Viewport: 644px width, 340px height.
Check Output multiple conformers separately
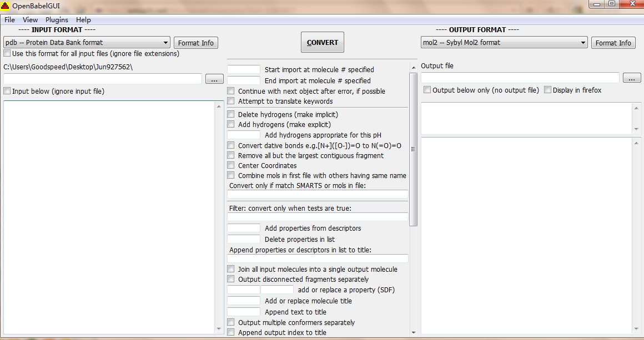tap(231, 322)
